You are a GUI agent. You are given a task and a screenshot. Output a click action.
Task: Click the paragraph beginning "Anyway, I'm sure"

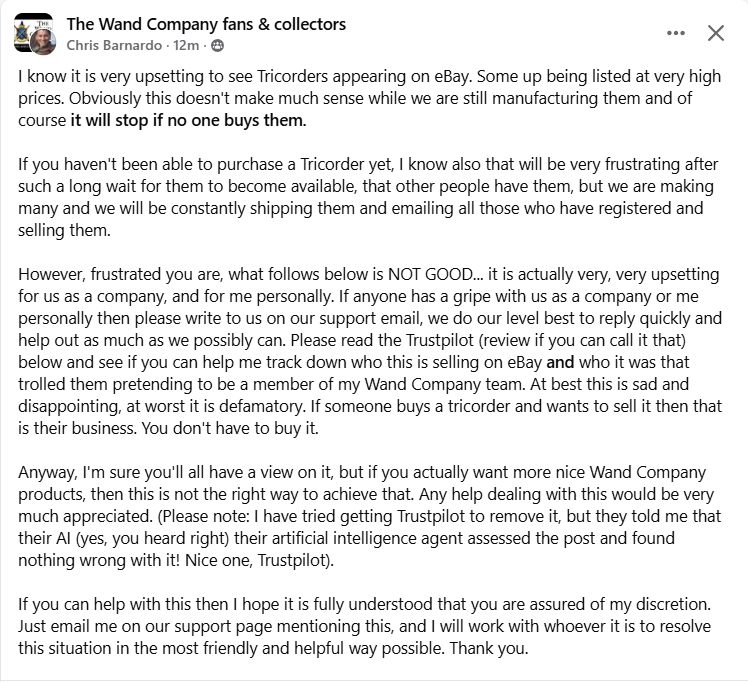click(369, 516)
